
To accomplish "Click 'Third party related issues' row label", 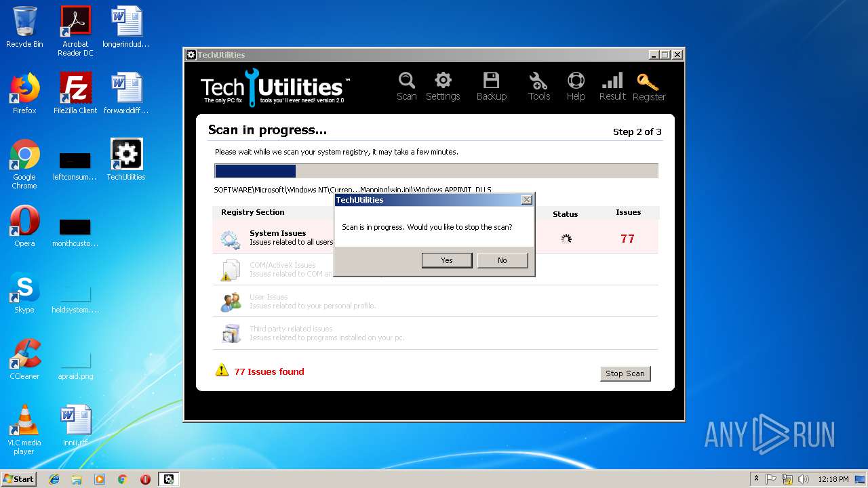I will point(291,329).
